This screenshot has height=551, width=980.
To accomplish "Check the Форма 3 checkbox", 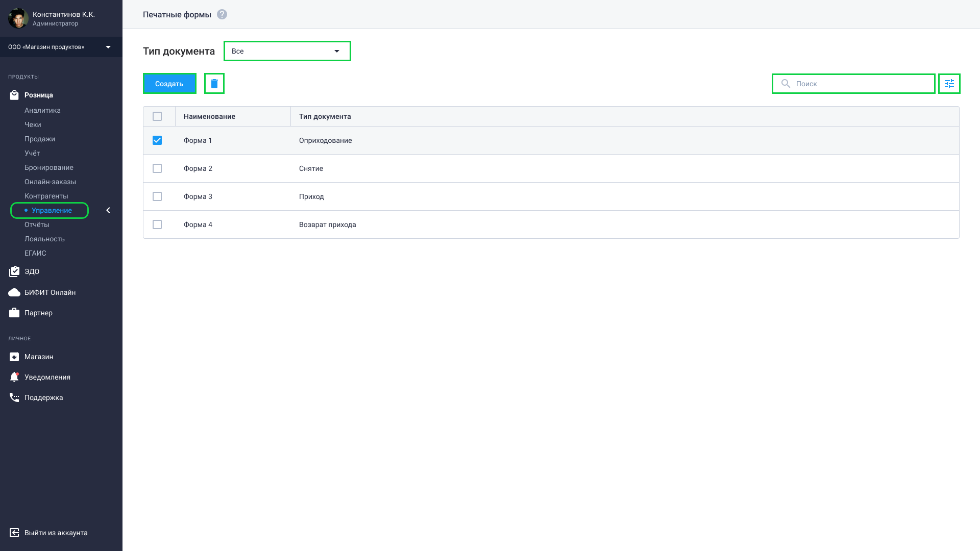I will pos(157,196).
